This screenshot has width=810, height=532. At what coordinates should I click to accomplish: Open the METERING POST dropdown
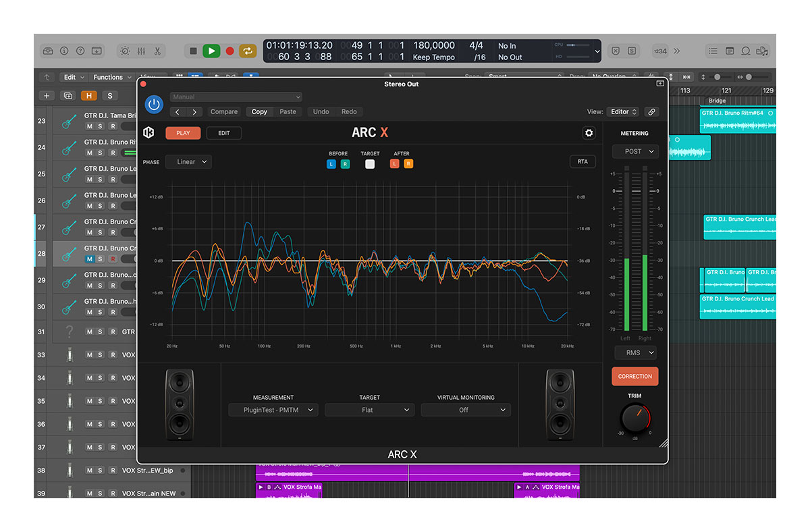click(x=635, y=151)
